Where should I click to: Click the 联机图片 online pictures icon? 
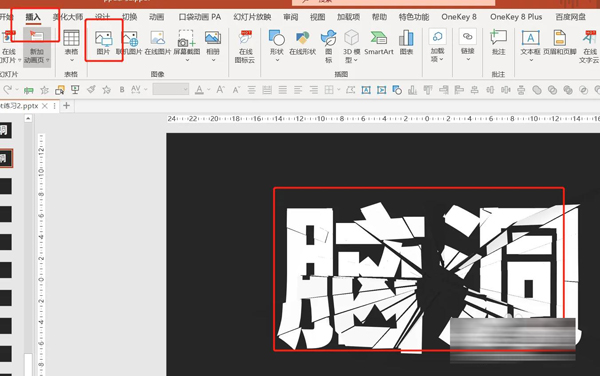(x=129, y=39)
